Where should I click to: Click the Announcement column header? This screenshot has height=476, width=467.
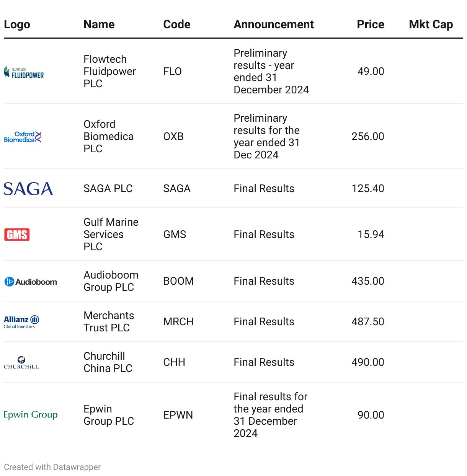click(x=274, y=24)
